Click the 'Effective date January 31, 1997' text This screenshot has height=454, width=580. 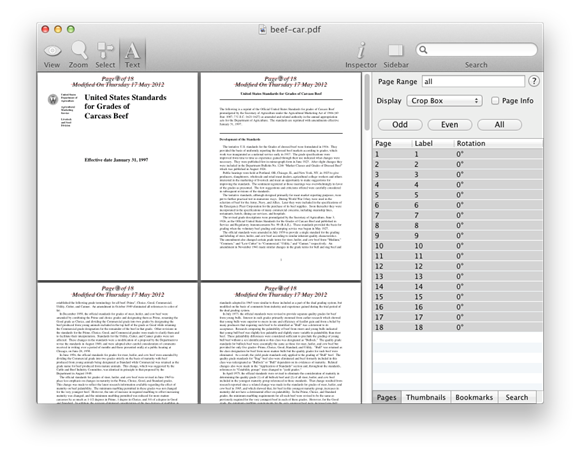116,160
